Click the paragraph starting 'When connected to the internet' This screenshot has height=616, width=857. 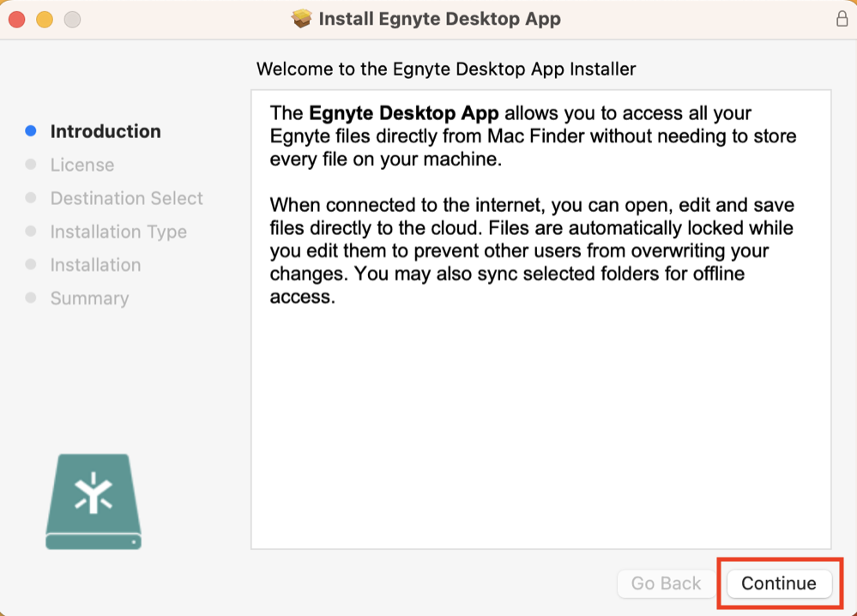[532, 251]
